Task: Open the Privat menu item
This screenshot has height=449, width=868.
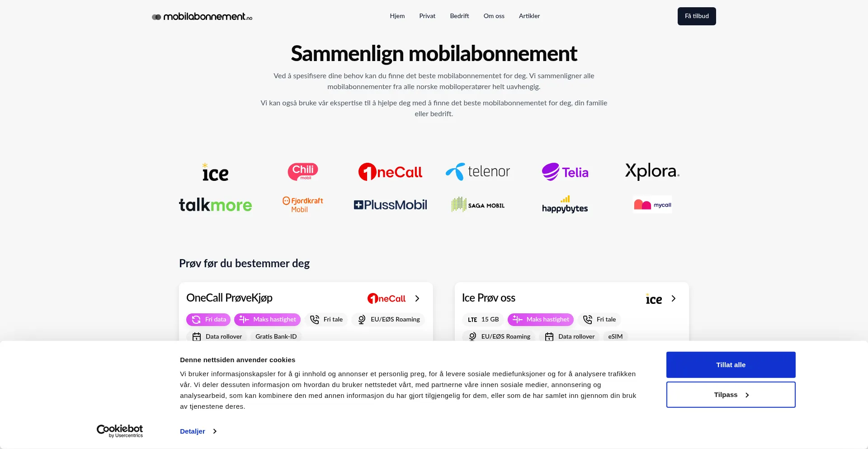Action: click(x=427, y=16)
